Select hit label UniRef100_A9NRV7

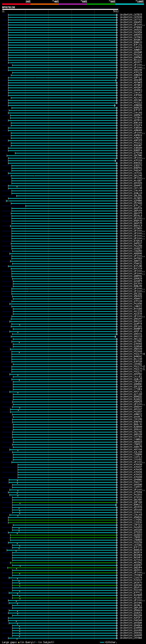coord(131,50)
